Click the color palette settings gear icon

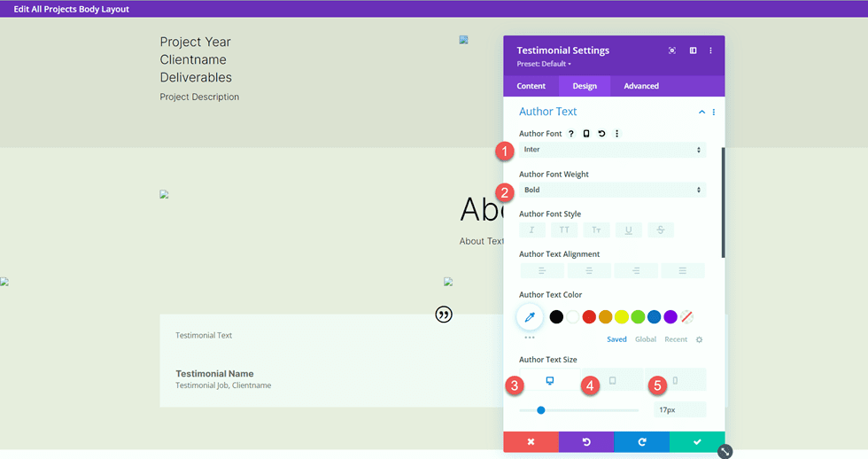pyautogui.click(x=699, y=339)
